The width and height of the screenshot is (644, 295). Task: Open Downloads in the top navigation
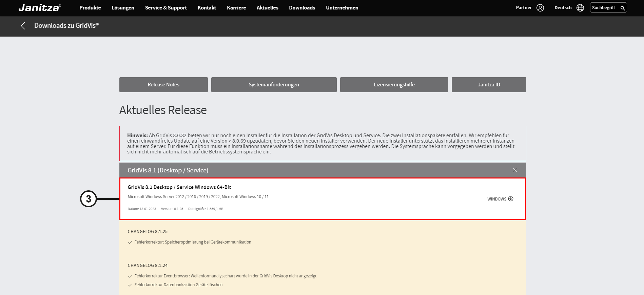tap(302, 8)
